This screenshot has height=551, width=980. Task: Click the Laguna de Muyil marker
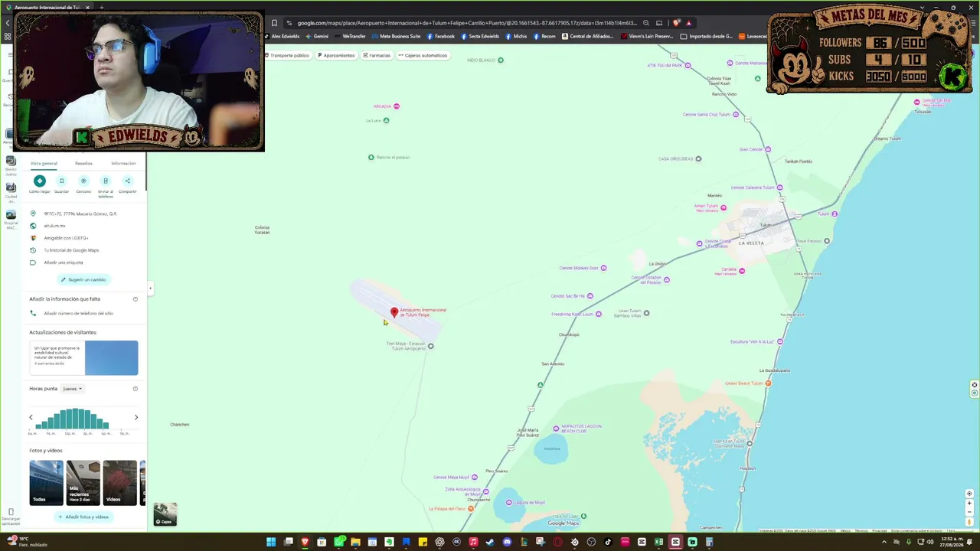coord(509,503)
